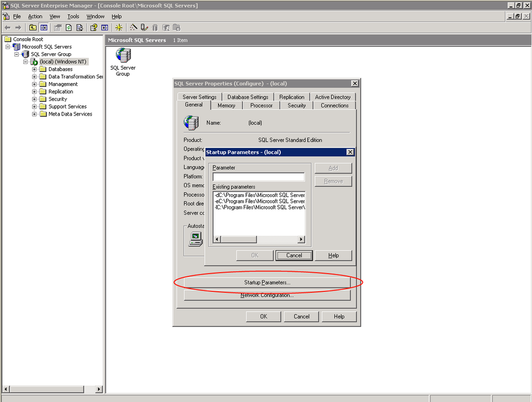Select the -l startup parameter entry

coord(260,208)
